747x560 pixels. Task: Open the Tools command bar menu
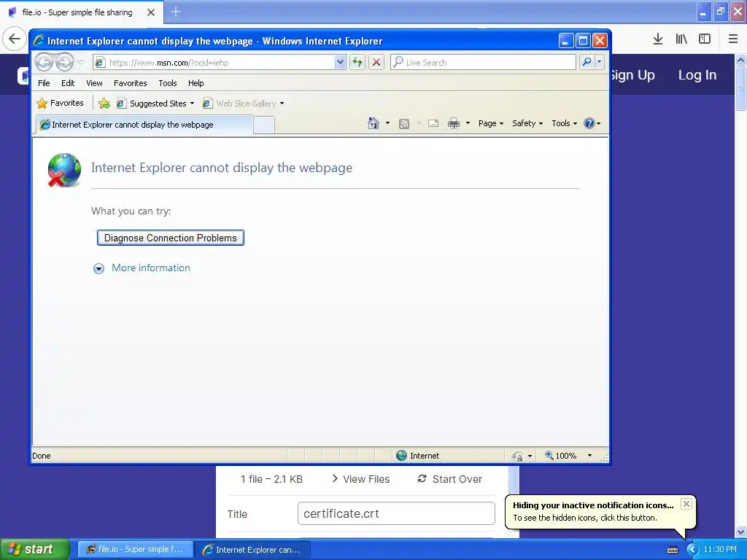[x=564, y=123]
